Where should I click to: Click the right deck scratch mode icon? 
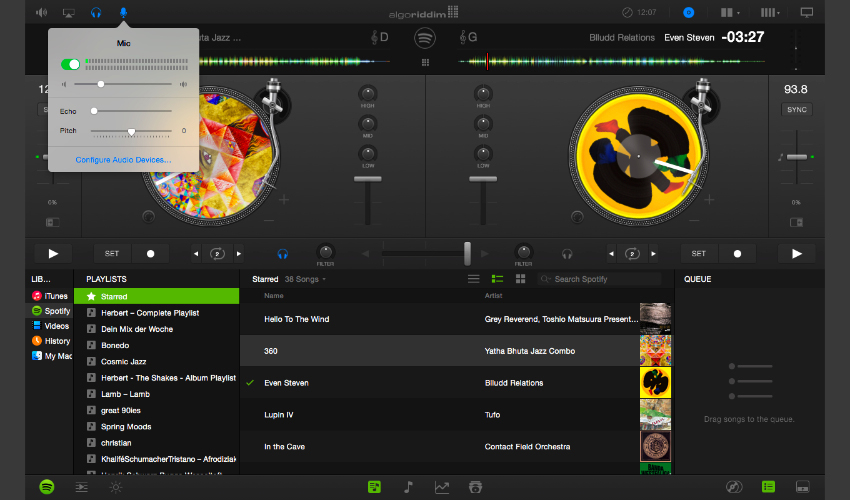(577, 216)
